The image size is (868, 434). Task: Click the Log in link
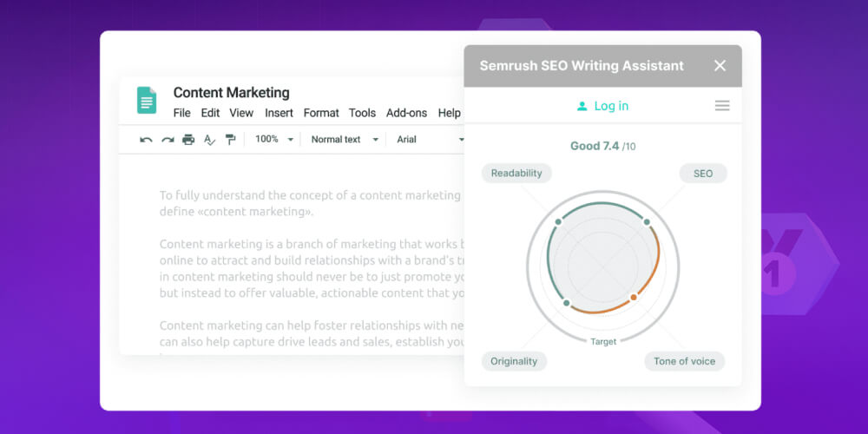click(611, 106)
